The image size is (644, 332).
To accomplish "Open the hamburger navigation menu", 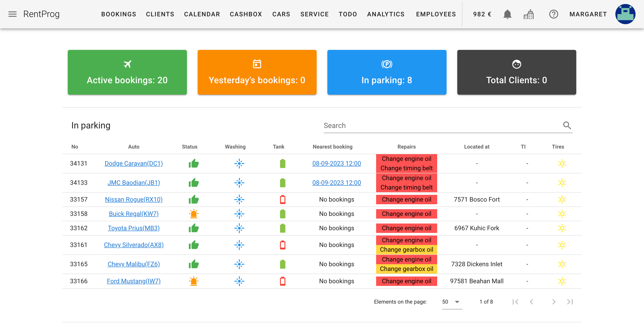I will 12,14.
